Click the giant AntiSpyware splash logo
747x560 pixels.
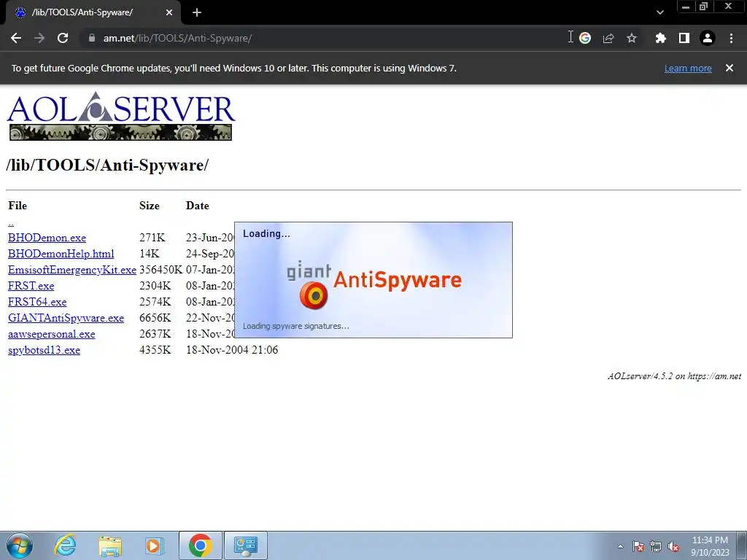[374, 284]
